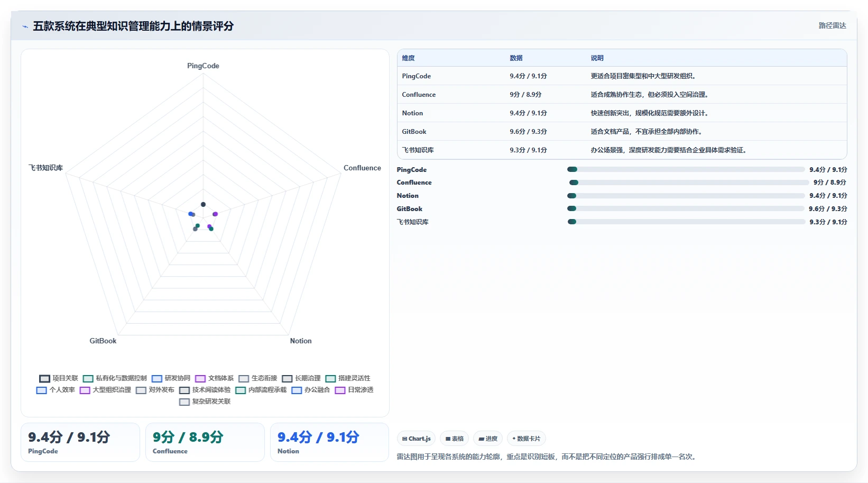Select the Confluence row in the table
The image size is (868, 483).
(x=622, y=95)
